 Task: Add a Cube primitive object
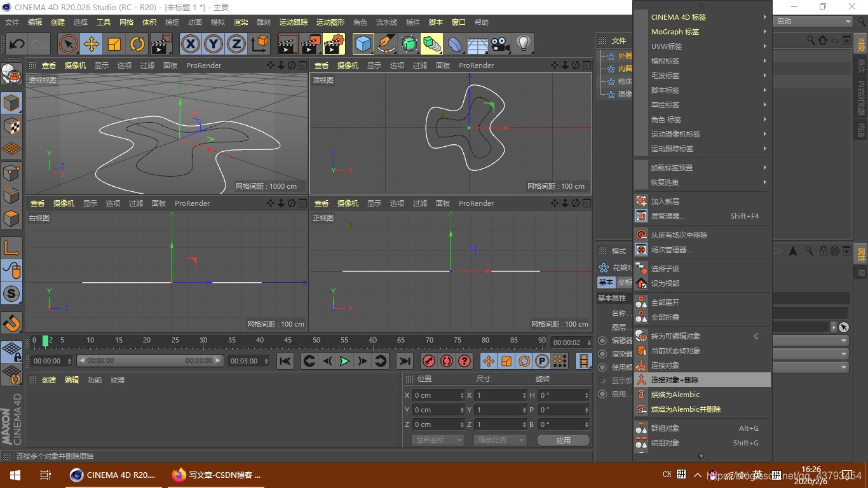(363, 44)
